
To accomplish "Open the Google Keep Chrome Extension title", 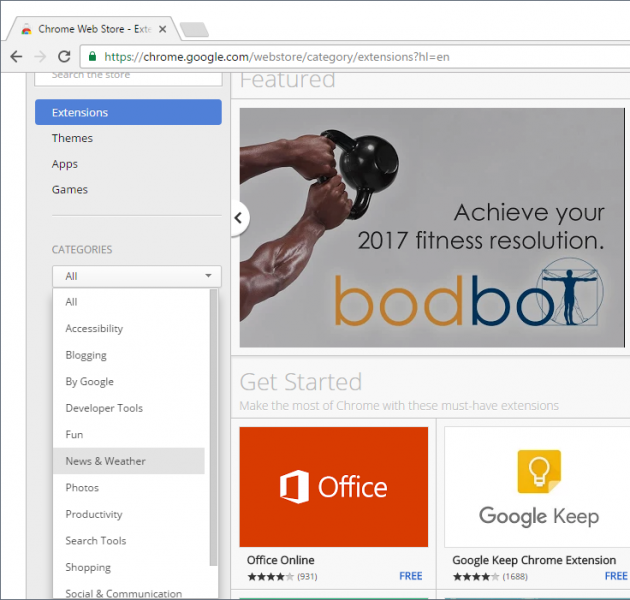I will (534, 560).
